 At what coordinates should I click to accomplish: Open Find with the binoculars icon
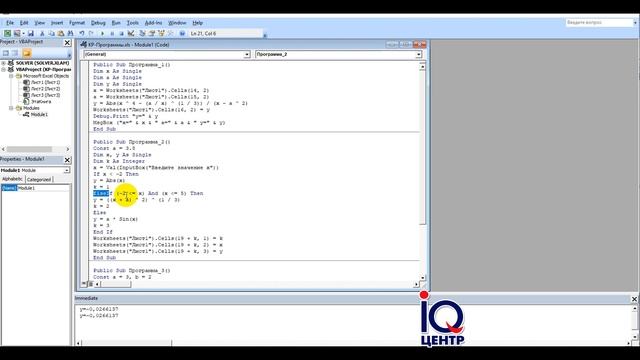[x=71, y=33]
